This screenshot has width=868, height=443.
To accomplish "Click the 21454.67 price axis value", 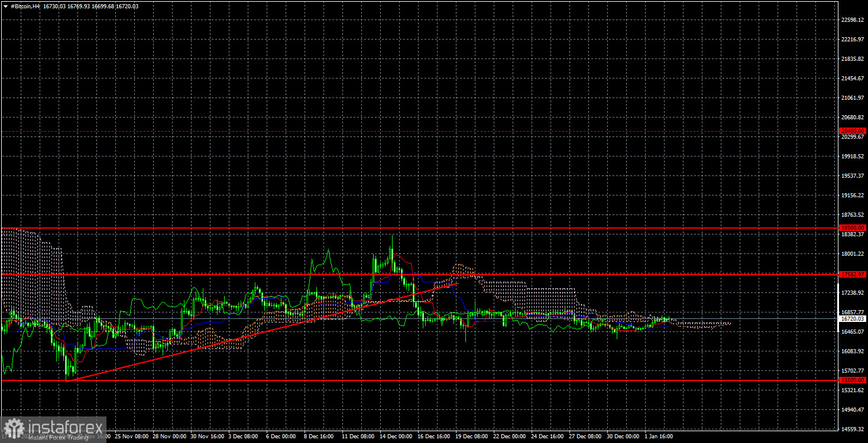I will coord(853,79).
